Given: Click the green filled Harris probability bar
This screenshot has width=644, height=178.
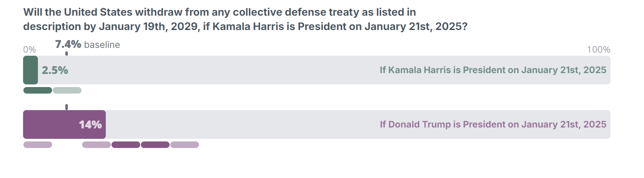Looking at the screenshot, I should [x=30, y=70].
